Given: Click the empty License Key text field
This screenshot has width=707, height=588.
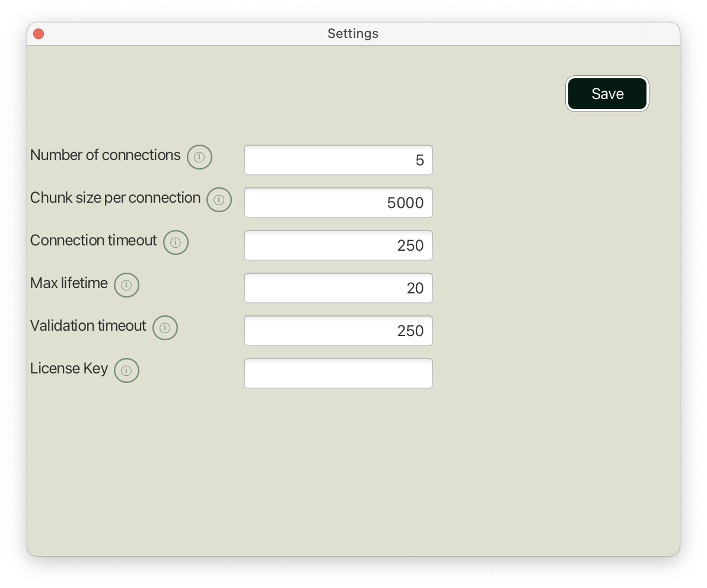Looking at the screenshot, I should [338, 373].
